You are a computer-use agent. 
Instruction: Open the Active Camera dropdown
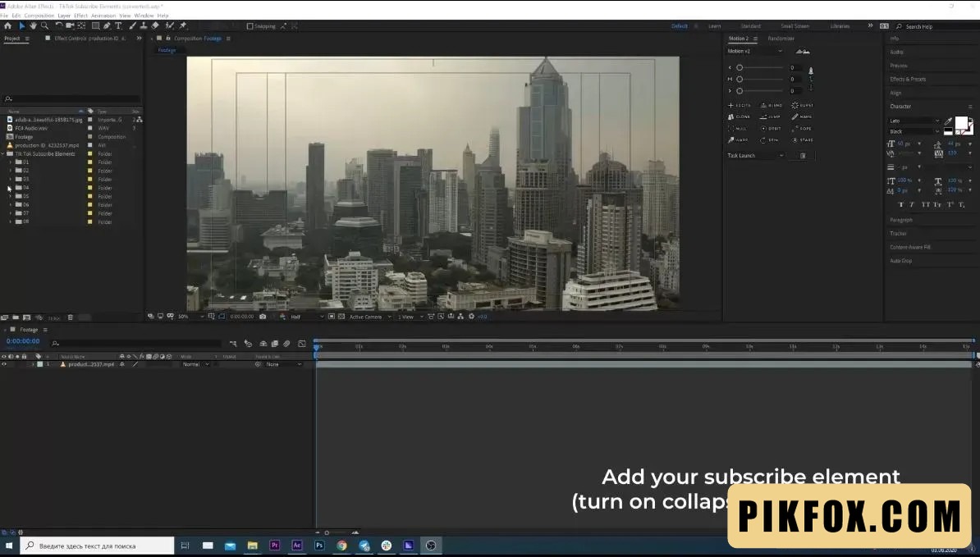pyautogui.click(x=369, y=317)
